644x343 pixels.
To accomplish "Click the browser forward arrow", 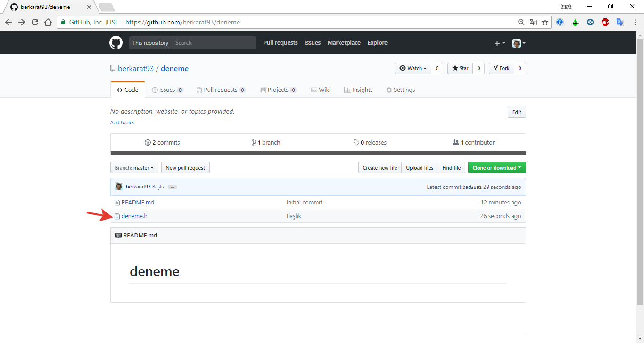I will point(22,22).
